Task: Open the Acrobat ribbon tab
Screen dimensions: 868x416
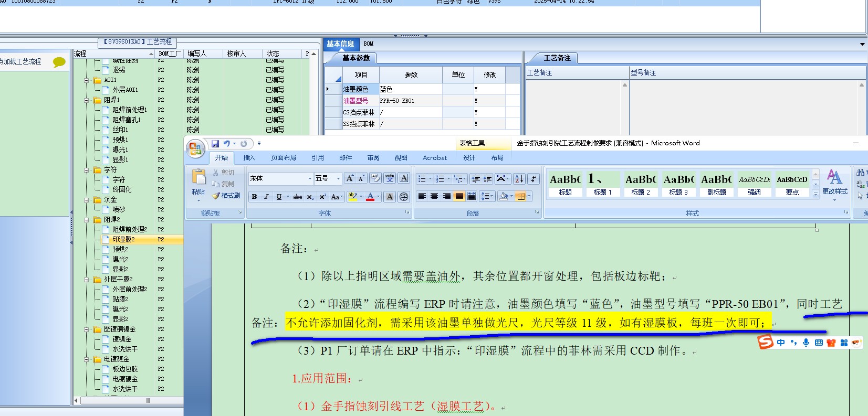Action: pyautogui.click(x=435, y=157)
